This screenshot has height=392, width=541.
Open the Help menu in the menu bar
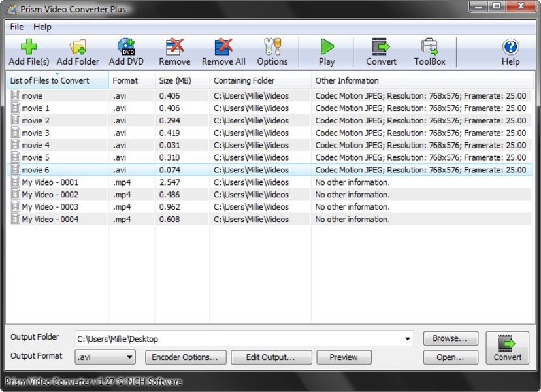tap(42, 27)
